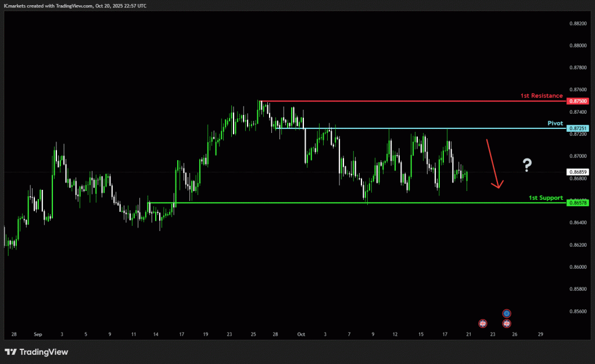Open the UK flag event below the EU flag
595x364 pixels.
click(x=506, y=323)
